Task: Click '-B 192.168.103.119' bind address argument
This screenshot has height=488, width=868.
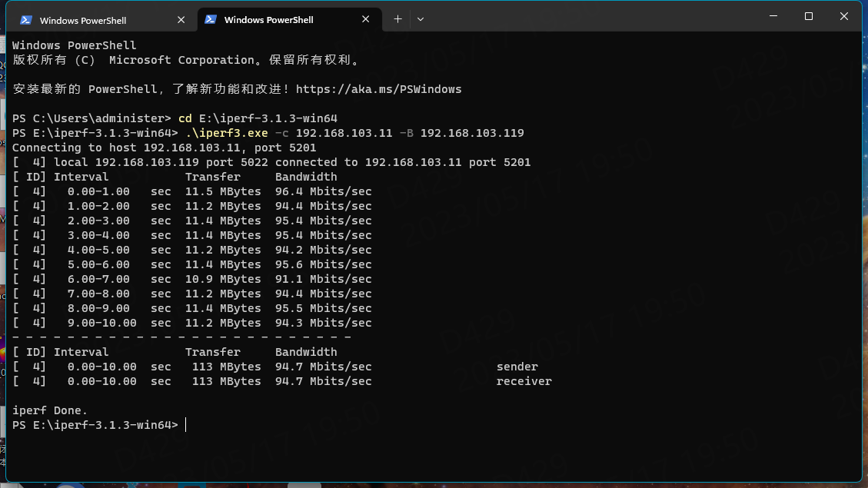Action: point(462,133)
